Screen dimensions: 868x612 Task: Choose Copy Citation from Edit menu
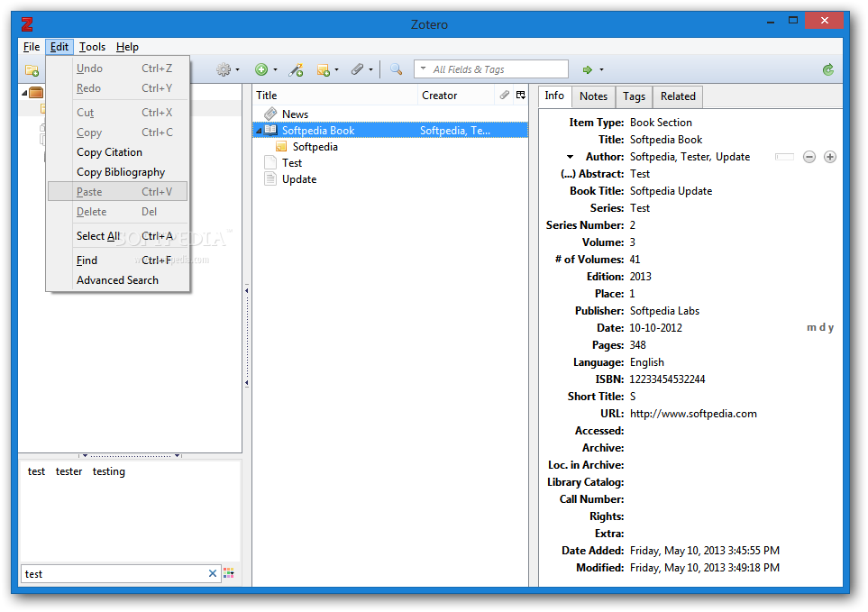click(x=117, y=152)
